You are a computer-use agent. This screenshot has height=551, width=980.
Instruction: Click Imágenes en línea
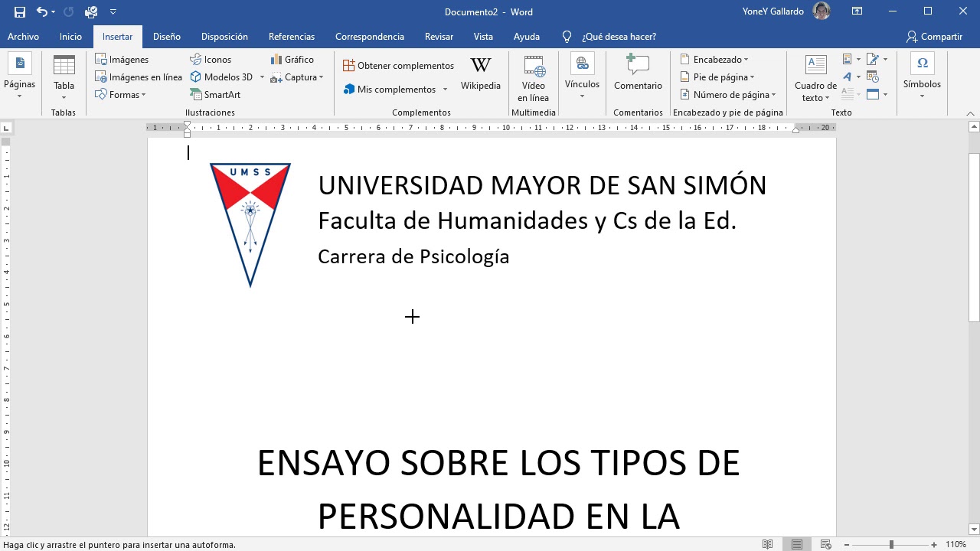click(139, 77)
